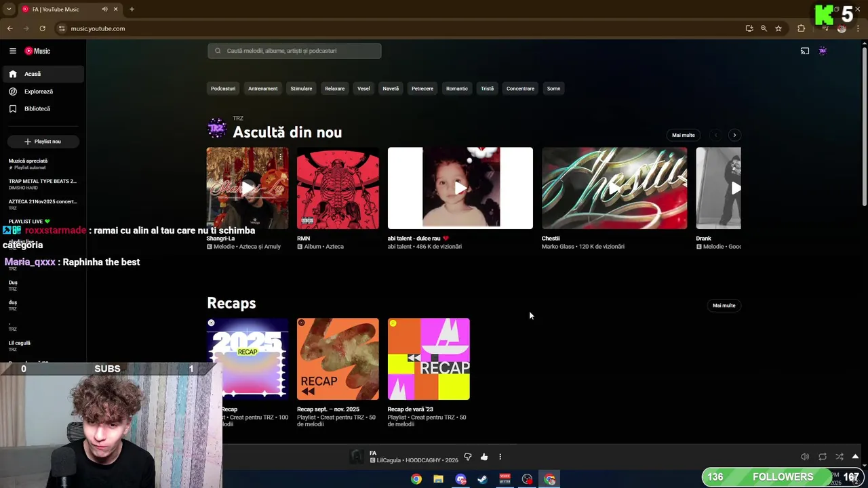
Task: Open Recap sept. – nov. 2025 playlist
Action: 338,359
